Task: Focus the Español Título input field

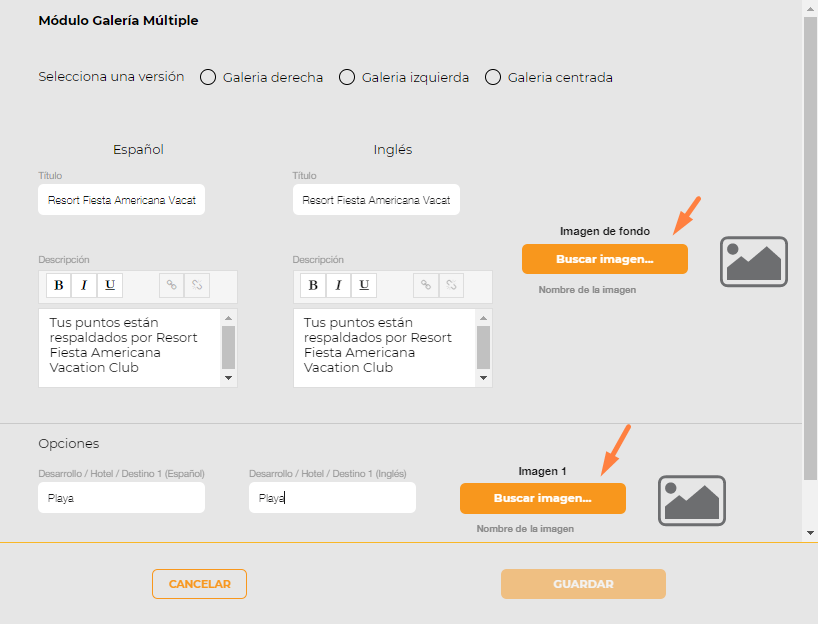Action: pos(122,199)
